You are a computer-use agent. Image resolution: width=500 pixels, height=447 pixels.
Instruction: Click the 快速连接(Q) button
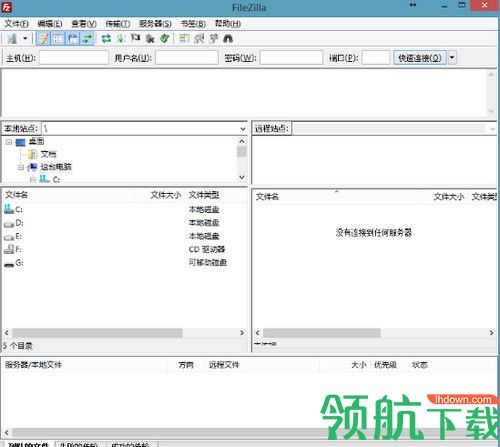[x=420, y=58]
